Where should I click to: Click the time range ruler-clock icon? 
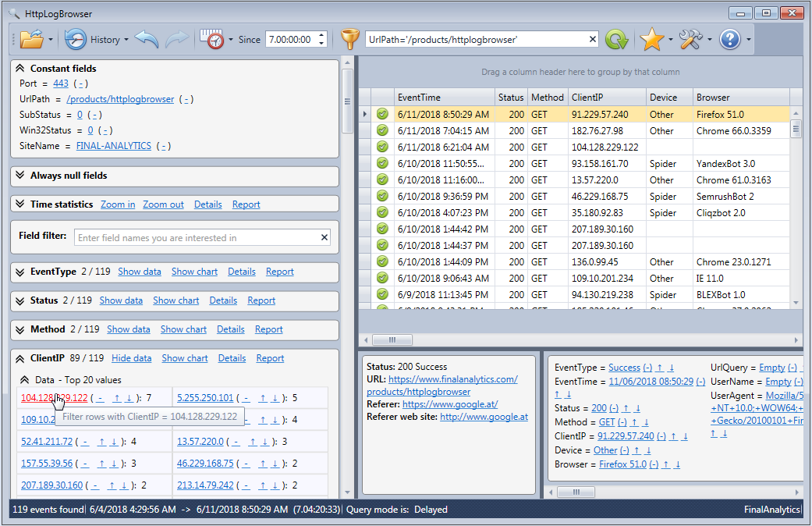(x=211, y=39)
